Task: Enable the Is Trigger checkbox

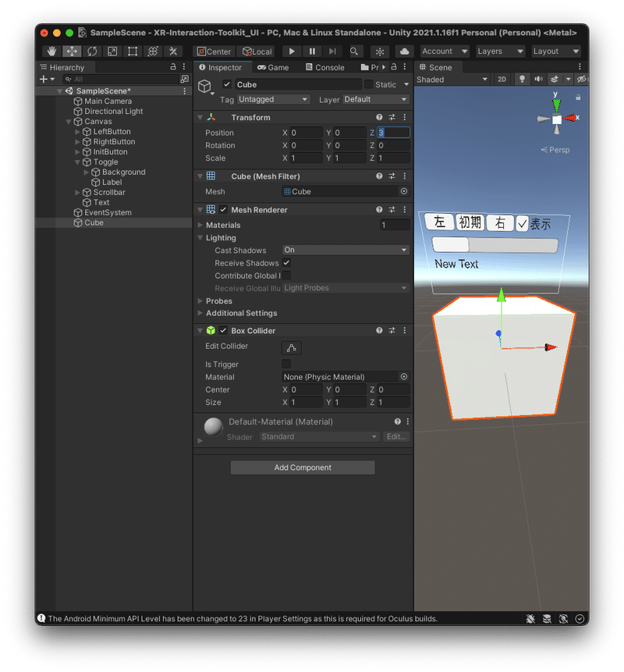Action: click(x=287, y=364)
